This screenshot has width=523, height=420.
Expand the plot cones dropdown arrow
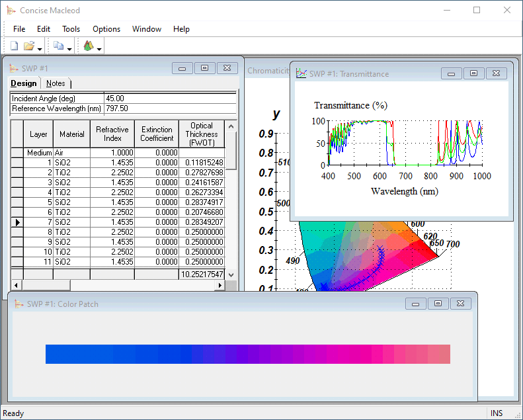pos(99,49)
